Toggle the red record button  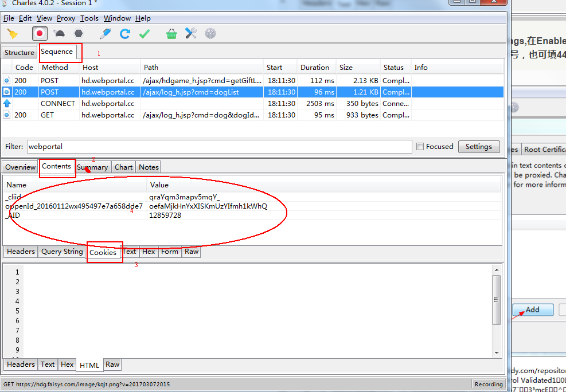pyautogui.click(x=40, y=34)
